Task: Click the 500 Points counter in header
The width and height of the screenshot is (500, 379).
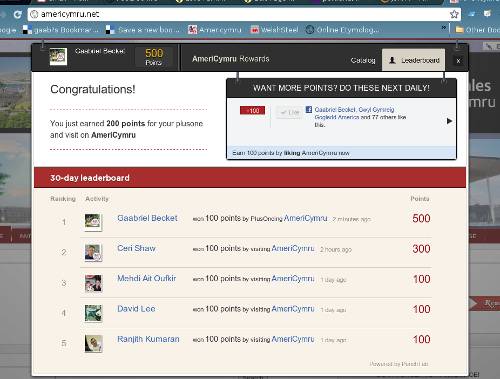Action: click(154, 57)
